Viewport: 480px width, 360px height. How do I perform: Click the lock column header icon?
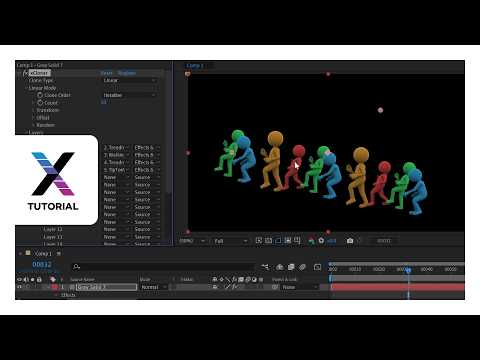[x=39, y=279]
